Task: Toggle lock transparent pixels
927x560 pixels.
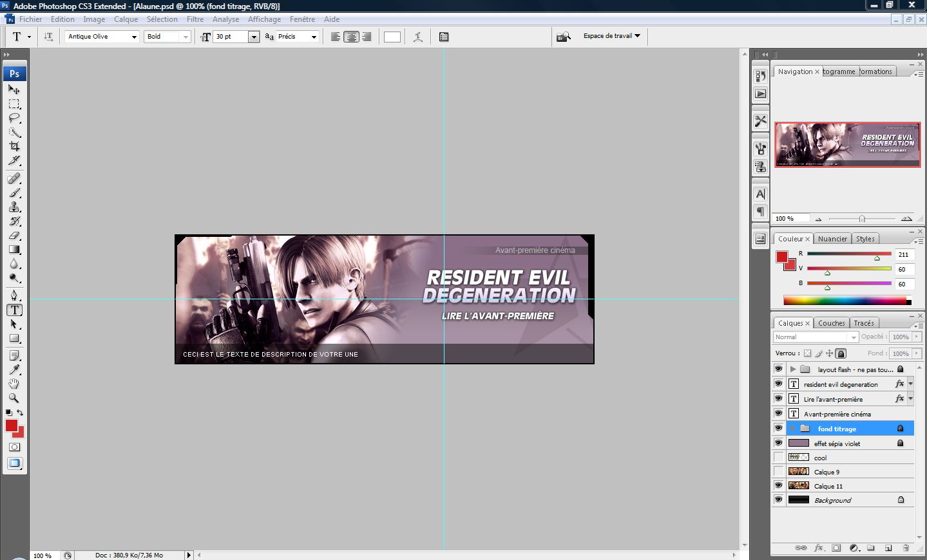Action: (x=808, y=353)
